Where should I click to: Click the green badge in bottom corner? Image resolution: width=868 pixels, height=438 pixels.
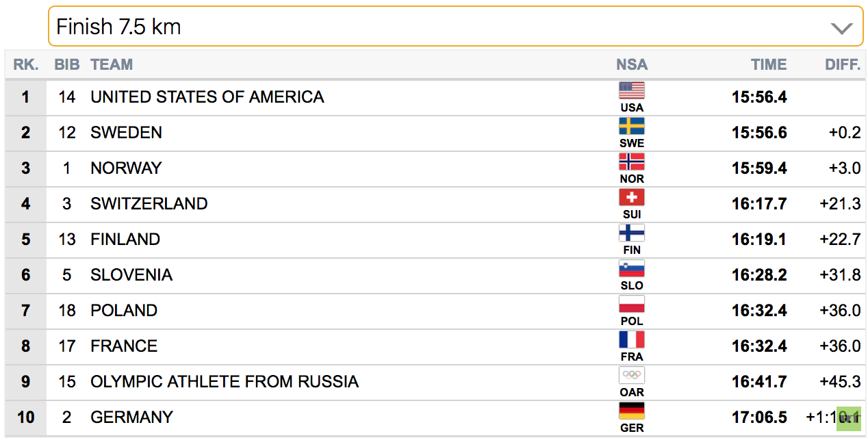coord(848,417)
